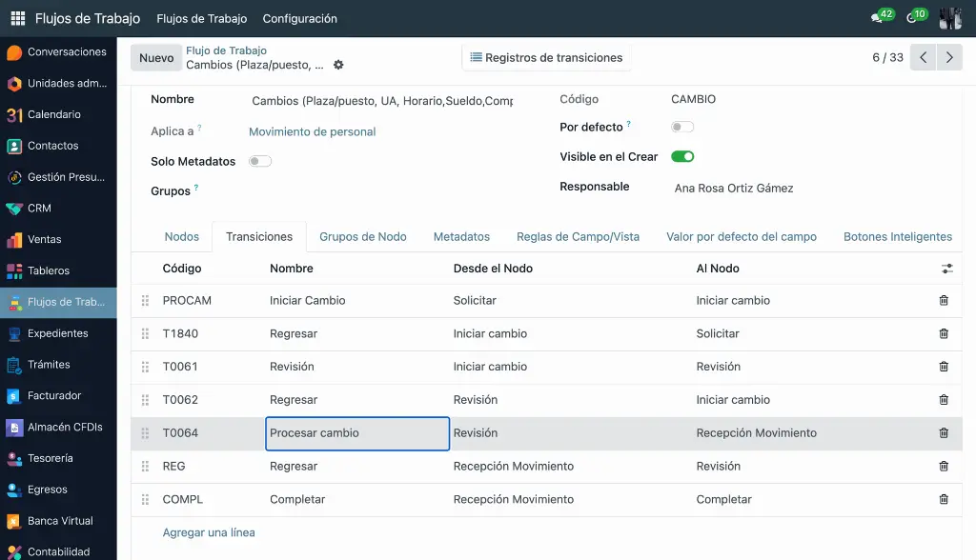Viewport: 976px width, 560px height.
Task: Click Agregar una línea link
Action: tap(209, 532)
